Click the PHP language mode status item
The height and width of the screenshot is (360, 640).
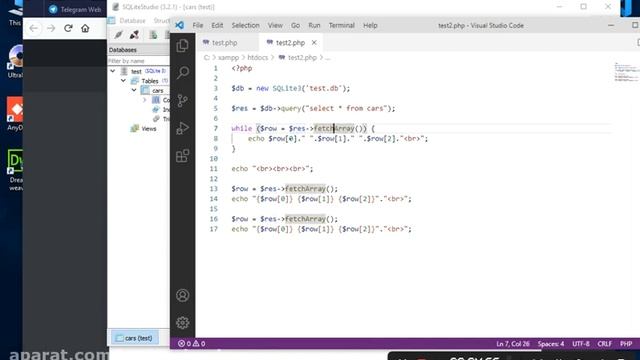point(626,344)
